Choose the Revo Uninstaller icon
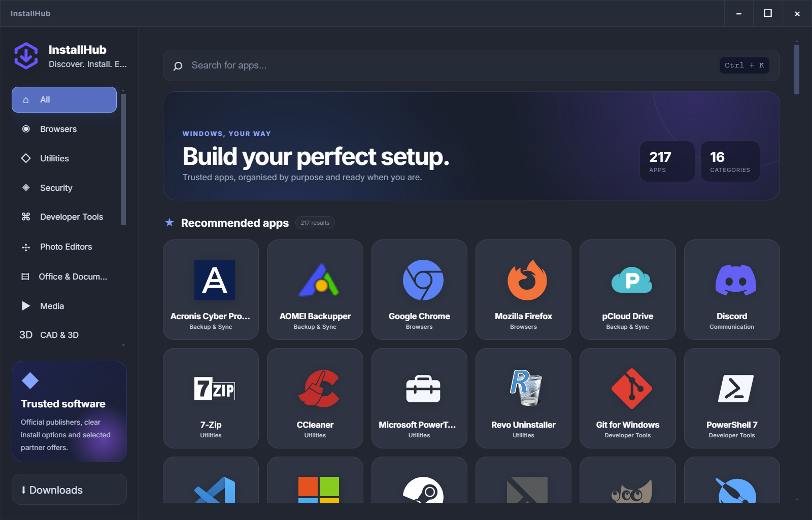812x520 pixels. point(527,389)
